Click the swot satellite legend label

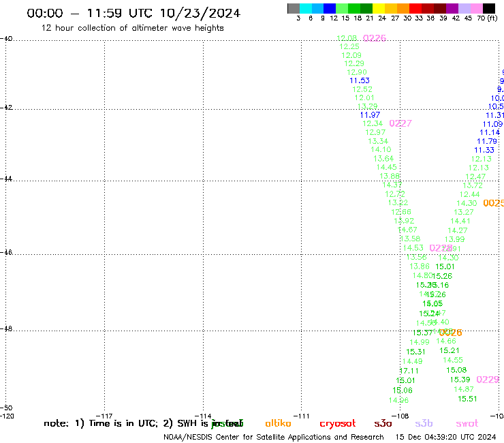click(x=467, y=423)
